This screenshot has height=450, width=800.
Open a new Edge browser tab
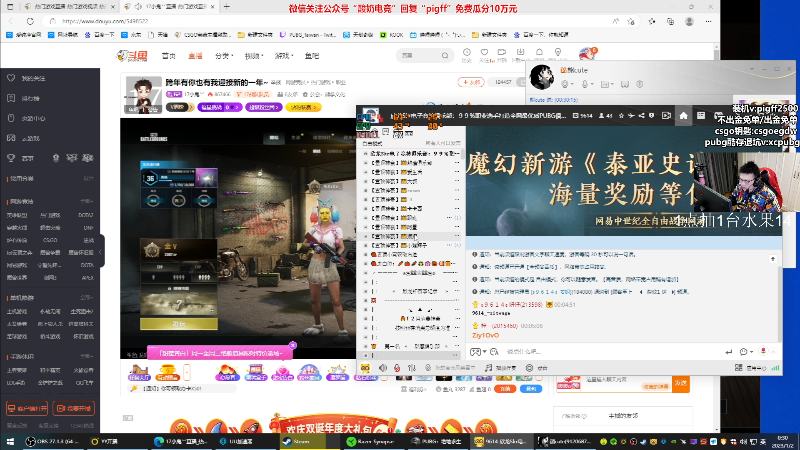[x=227, y=7]
